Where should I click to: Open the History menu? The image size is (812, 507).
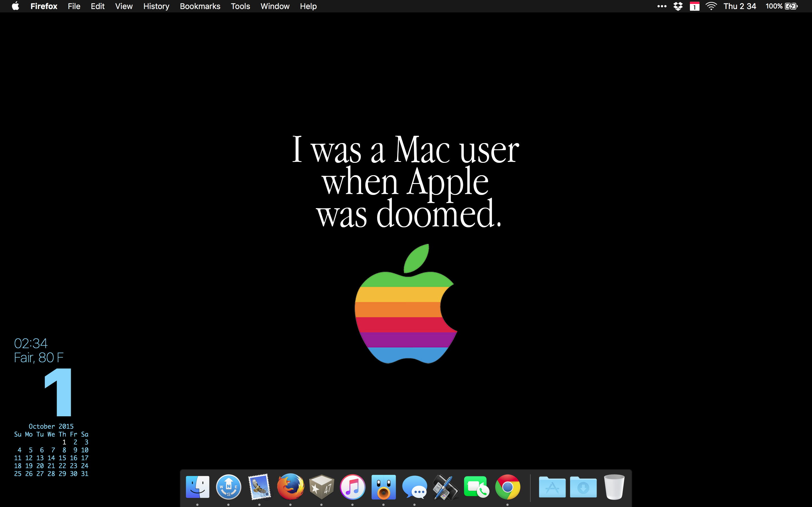[156, 6]
